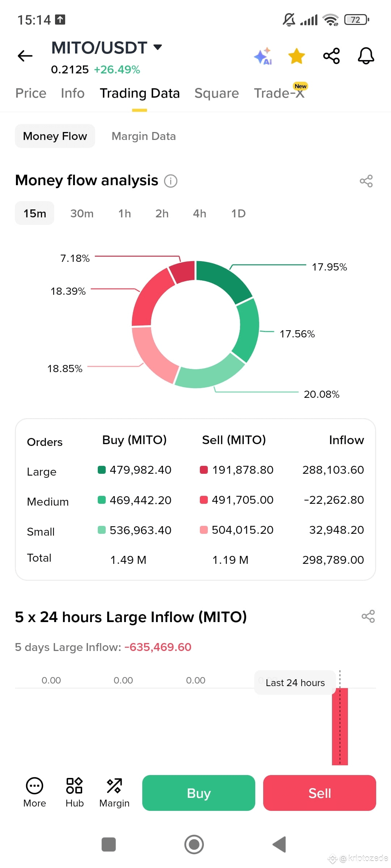Click the price change +26.49%
This screenshot has height=868, width=391.
[x=117, y=69]
